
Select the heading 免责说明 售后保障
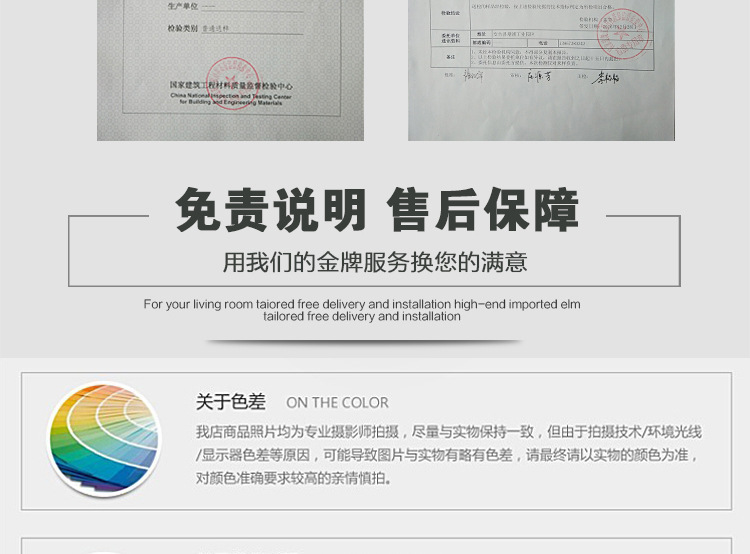click(x=377, y=210)
